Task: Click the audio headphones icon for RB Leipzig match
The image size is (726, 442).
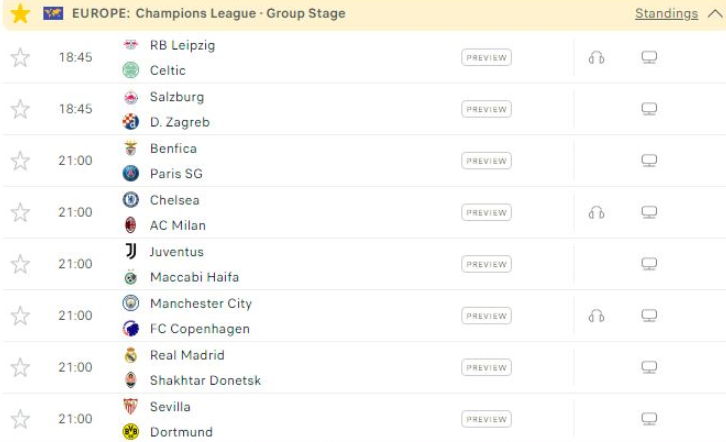Action: click(x=596, y=58)
